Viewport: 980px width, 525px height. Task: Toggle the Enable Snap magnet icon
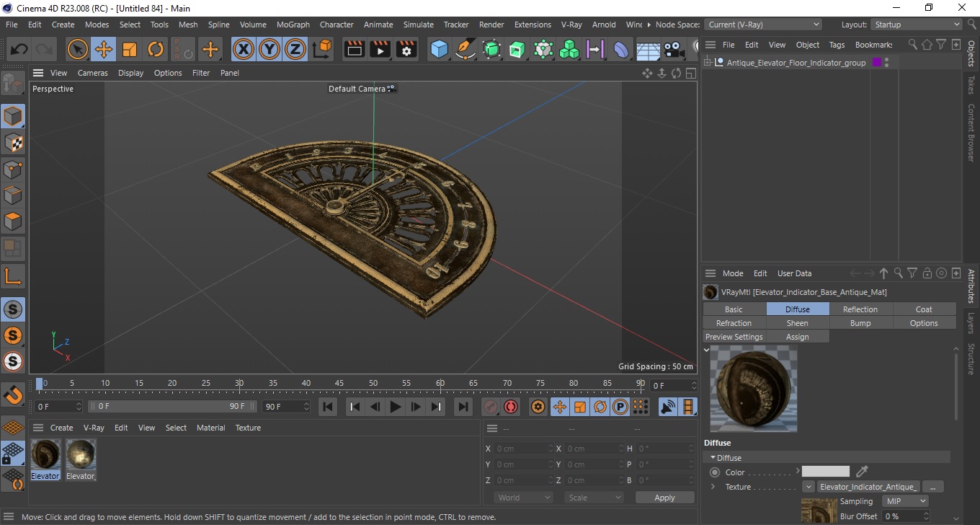point(13,394)
